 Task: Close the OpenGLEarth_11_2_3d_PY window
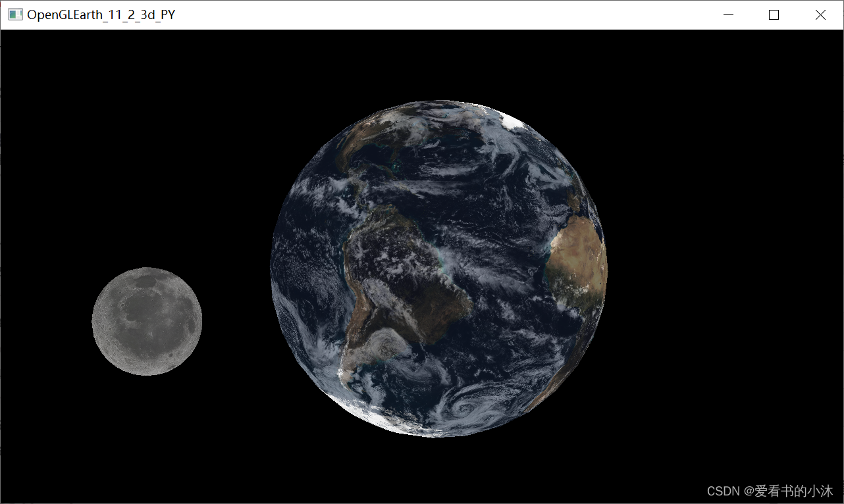pyautogui.click(x=820, y=14)
